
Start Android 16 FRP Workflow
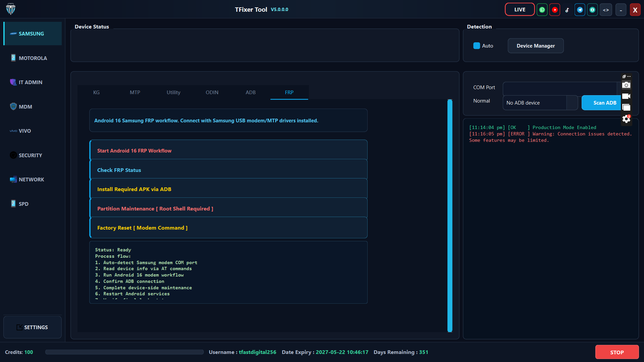(228, 150)
